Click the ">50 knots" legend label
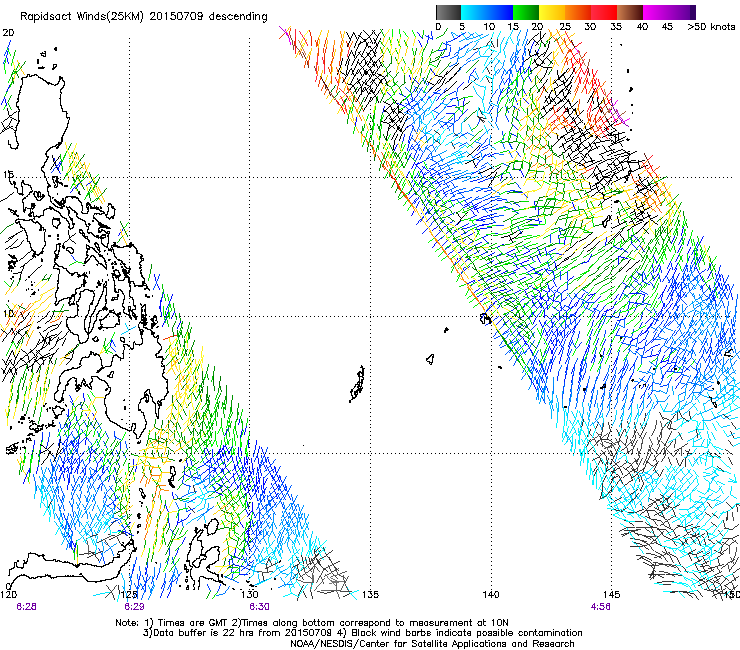Screen dimensions: 740x650 (x=711, y=27)
